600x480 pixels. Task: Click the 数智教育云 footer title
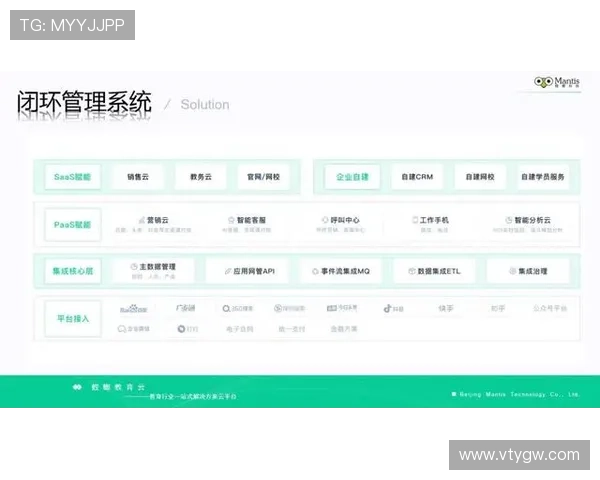[x=118, y=387]
